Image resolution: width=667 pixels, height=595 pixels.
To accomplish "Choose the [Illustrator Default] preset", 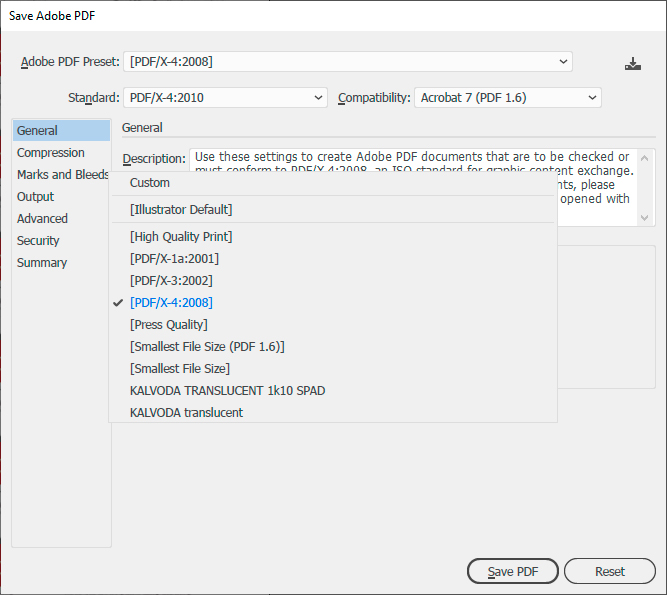I will click(x=333, y=210).
